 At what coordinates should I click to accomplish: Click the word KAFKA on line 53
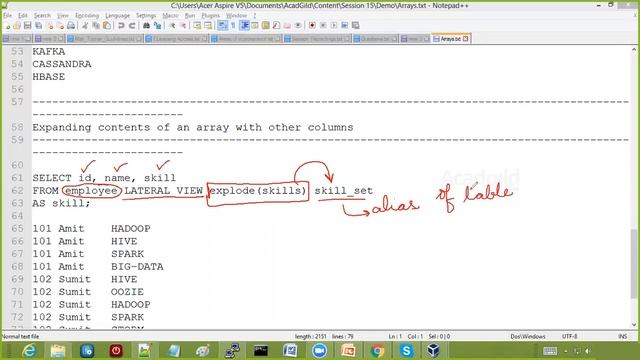(49, 52)
